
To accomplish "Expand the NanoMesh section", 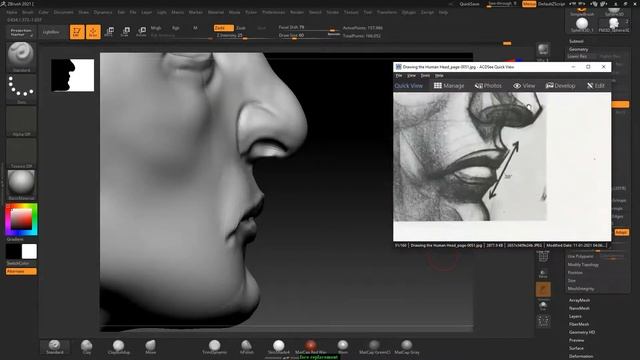I will pyautogui.click(x=579, y=308).
